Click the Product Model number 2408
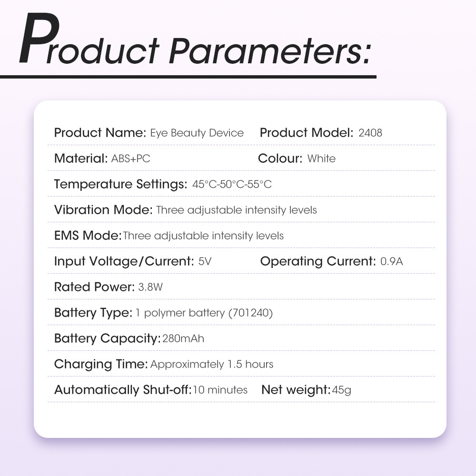476x476 pixels. coord(370,133)
